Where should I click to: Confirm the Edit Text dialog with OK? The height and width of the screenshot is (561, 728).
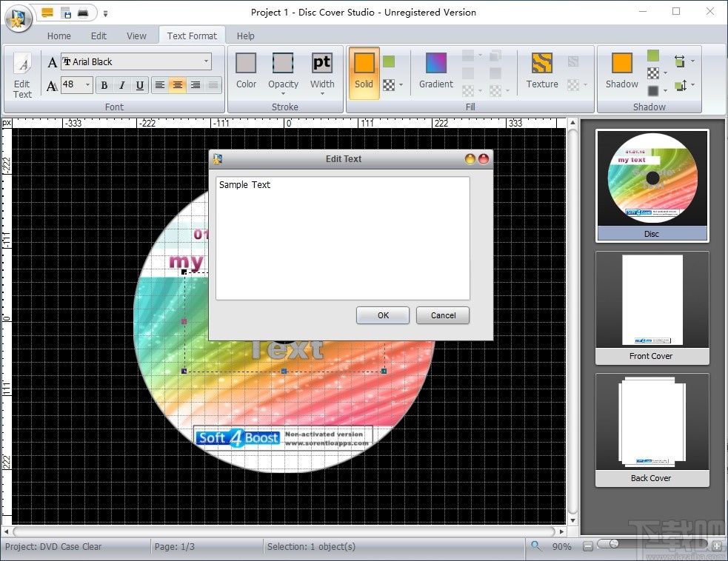(x=382, y=315)
